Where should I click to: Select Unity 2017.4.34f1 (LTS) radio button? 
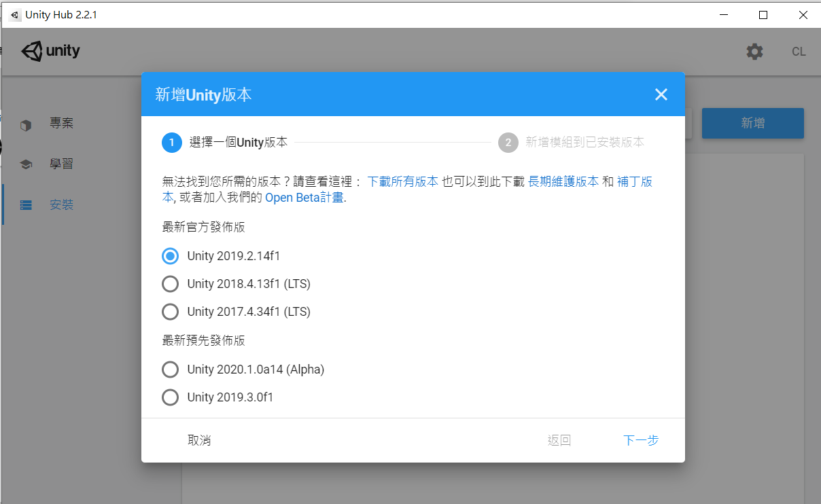point(171,312)
